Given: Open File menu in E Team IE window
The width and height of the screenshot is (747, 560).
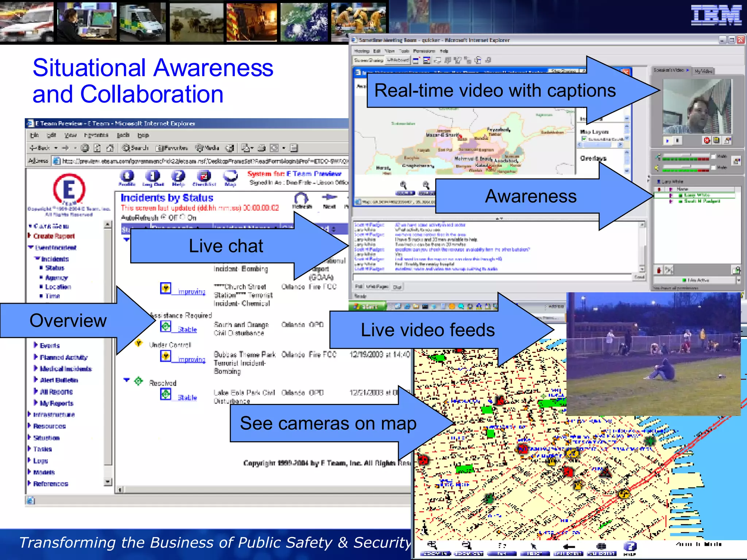Looking at the screenshot, I should pyautogui.click(x=34, y=135).
